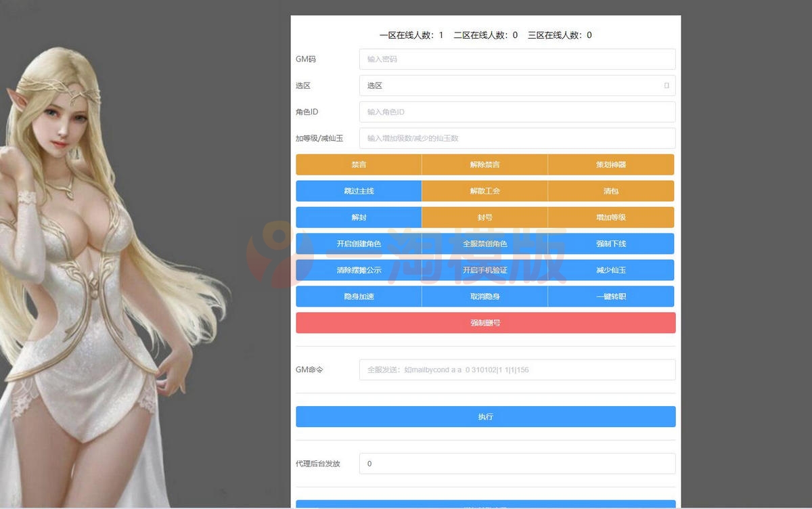The width and height of the screenshot is (812, 509).
Task: Click 解封 to unban account
Action: (x=358, y=217)
